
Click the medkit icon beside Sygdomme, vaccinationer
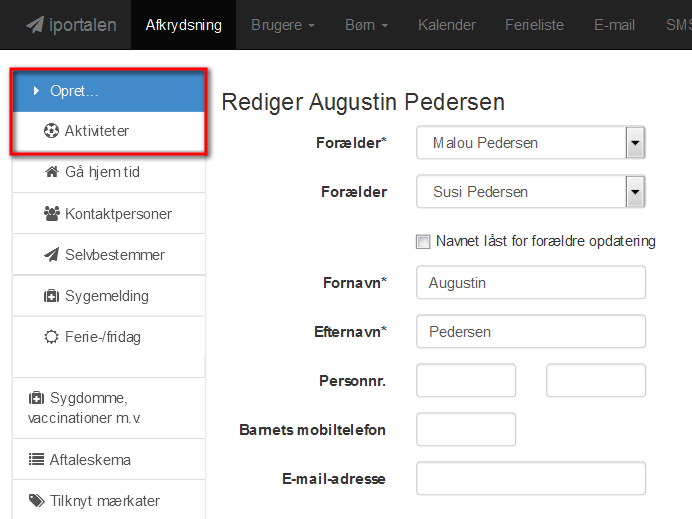[36, 398]
